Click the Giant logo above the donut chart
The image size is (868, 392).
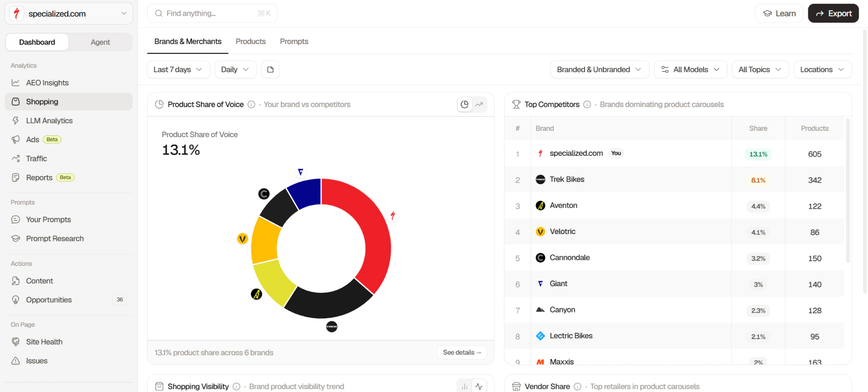[300, 172]
